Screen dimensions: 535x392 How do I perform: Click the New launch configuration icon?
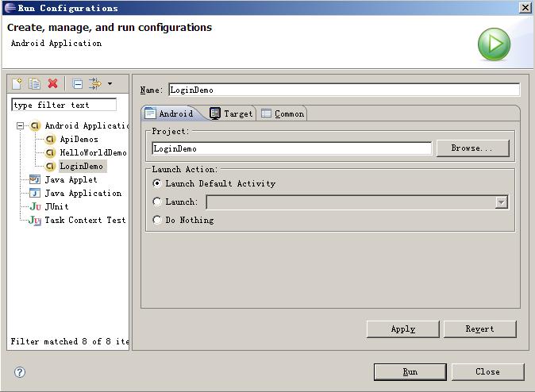point(17,83)
